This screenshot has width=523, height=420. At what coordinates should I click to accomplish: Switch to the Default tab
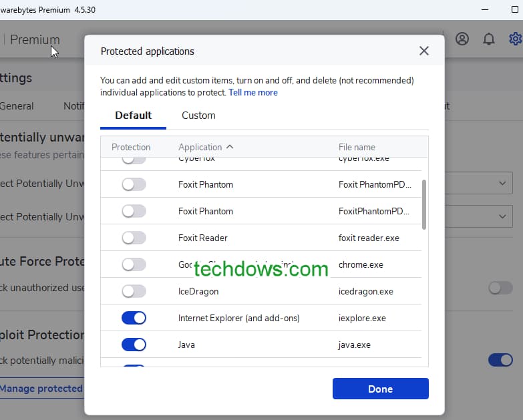click(x=133, y=116)
